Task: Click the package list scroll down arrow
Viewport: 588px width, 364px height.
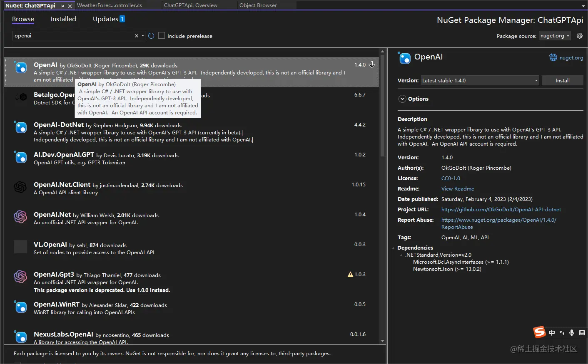Action: pyautogui.click(x=382, y=341)
